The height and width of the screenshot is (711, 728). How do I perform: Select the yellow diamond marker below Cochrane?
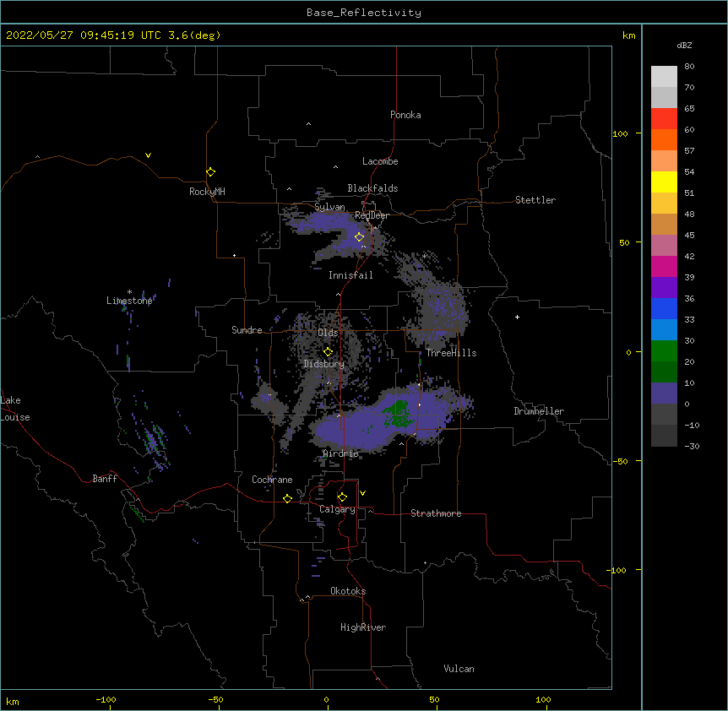[x=287, y=498]
